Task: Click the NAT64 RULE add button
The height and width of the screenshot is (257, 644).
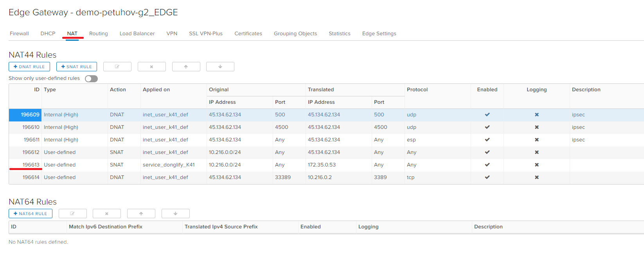Action: [30, 214]
